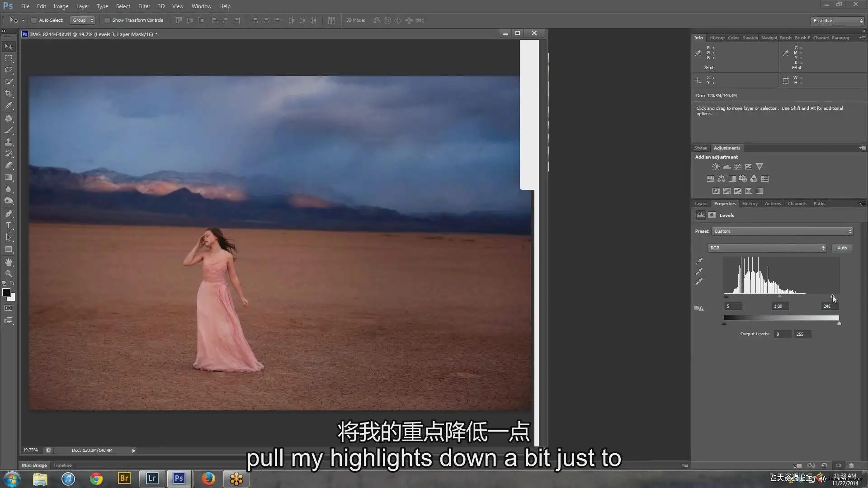
Task: Open the RGB channel dropdown
Action: pyautogui.click(x=767, y=248)
